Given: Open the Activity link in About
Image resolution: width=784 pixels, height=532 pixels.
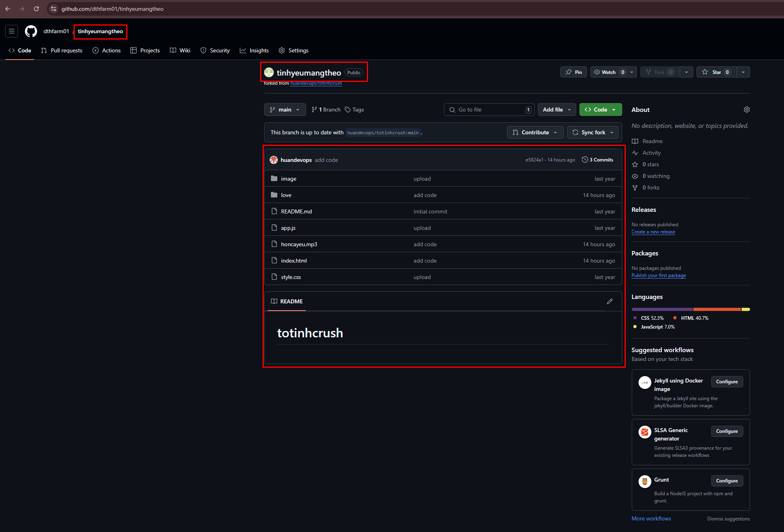Looking at the screenshot, I should (x=651, y=153).
